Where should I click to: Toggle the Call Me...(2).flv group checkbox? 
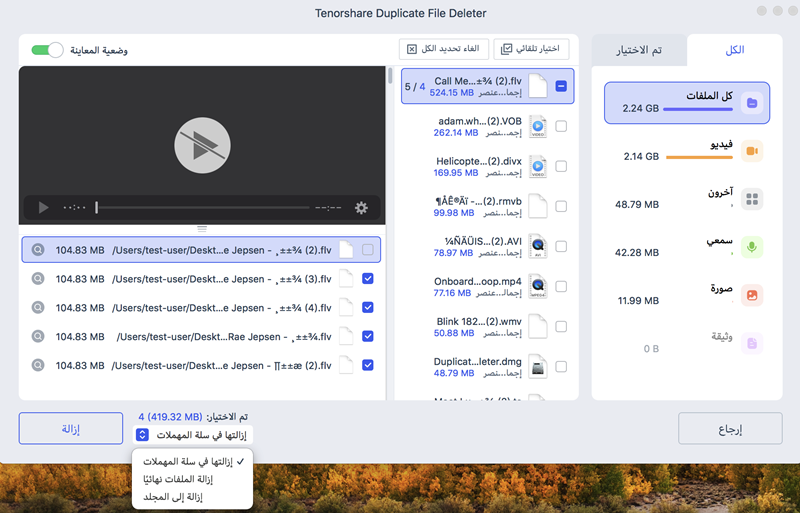point(561,86)
